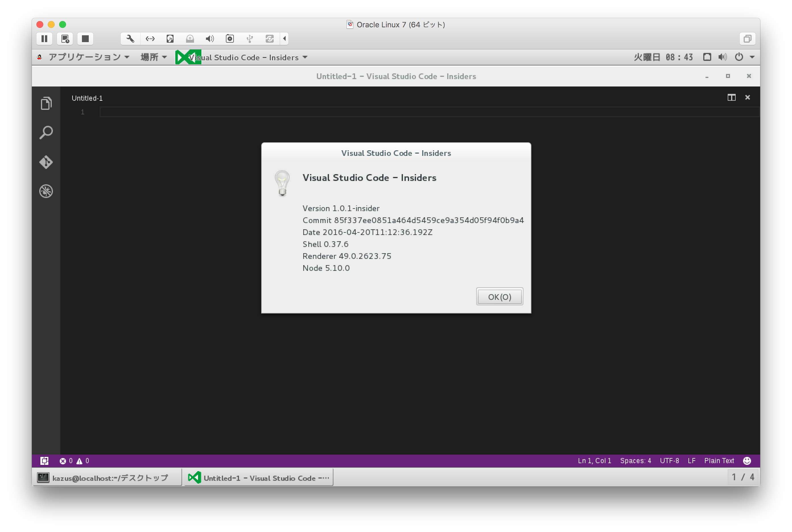This screenshot has width=792, height=532.
Task: Change indentation via Spaces: 4
Action: [x=635, y=461]
